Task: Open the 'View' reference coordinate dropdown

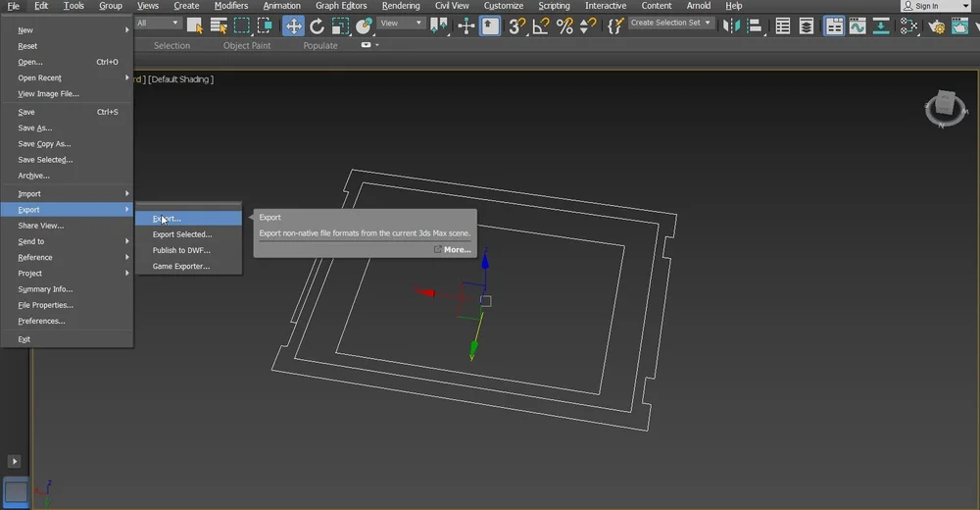Action: [x=401, y=24]
